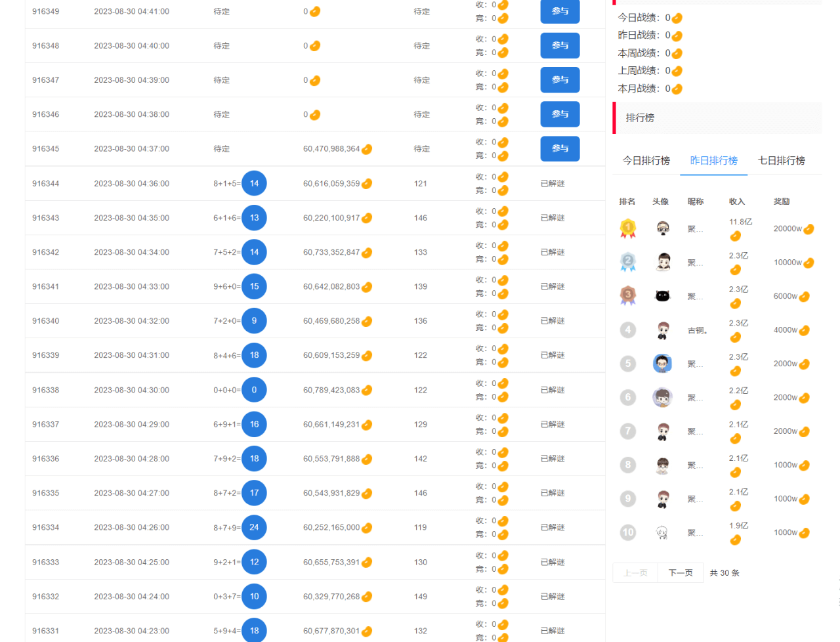This screenshot has width=840, height=642.
Task: Click round number 916343
Action: click(46, 218)
